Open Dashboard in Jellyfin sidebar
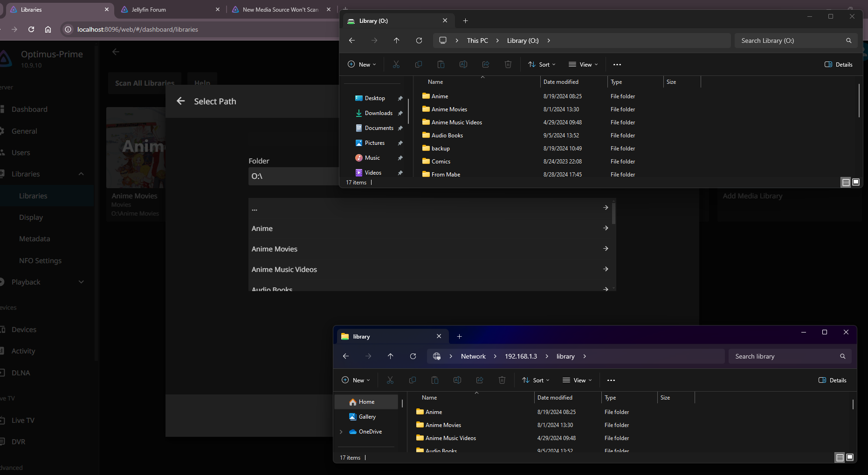 [29, 109]
